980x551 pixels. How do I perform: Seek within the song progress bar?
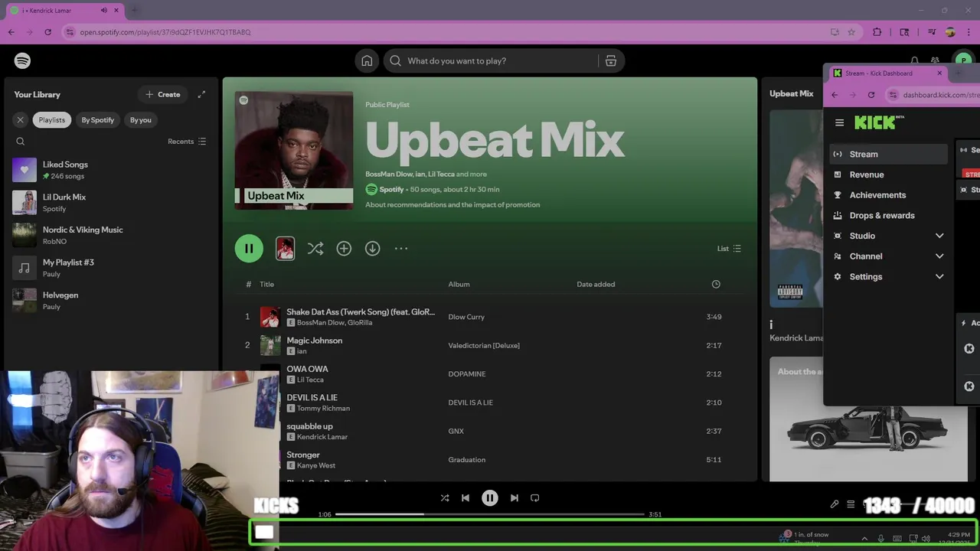pyautogui.click(x=490, y=514)
